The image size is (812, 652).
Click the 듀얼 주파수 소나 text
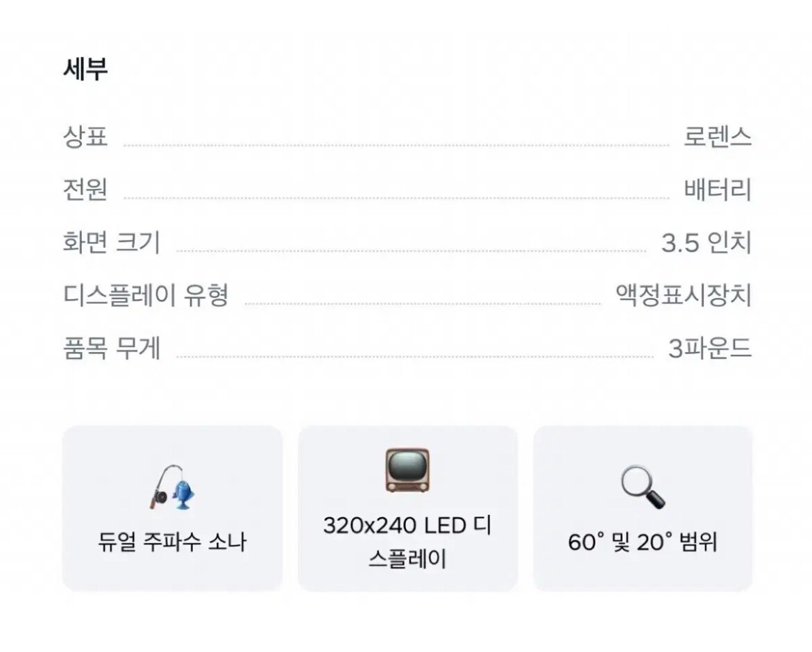pyautogui.click(x=172, y=542)
